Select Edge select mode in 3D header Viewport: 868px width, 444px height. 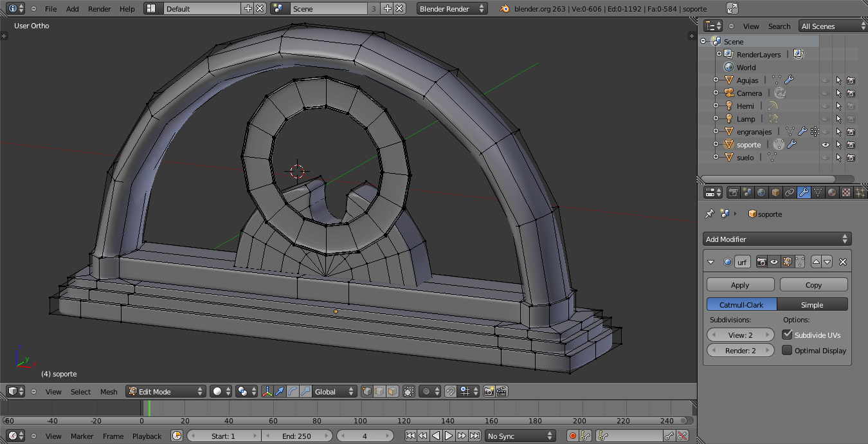tap(379, 391)
